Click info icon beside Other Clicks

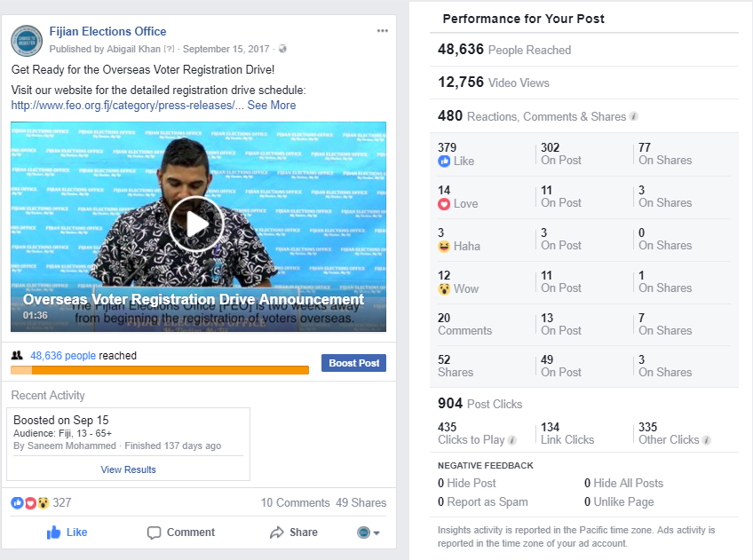[x=707, y=440]
